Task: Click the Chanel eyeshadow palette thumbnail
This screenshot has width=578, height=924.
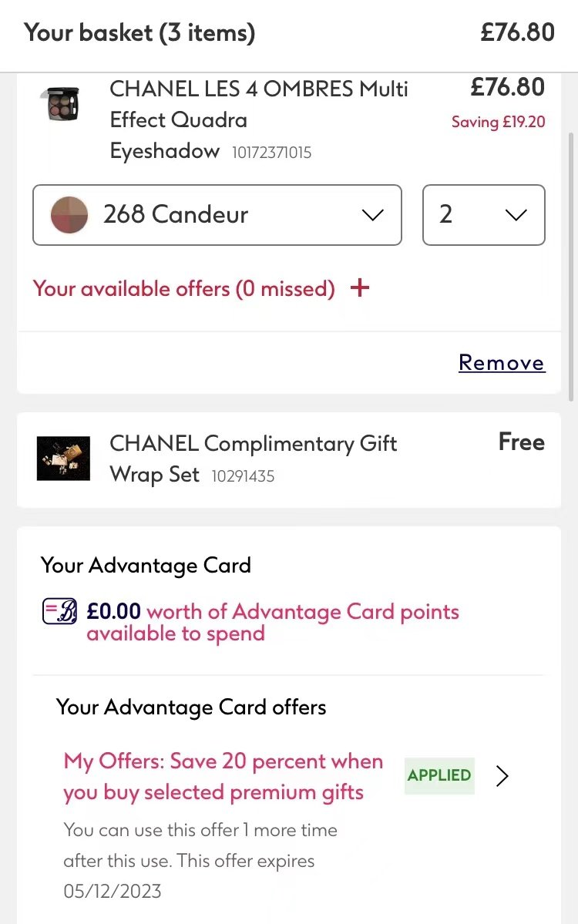Action: click(60, 103)
